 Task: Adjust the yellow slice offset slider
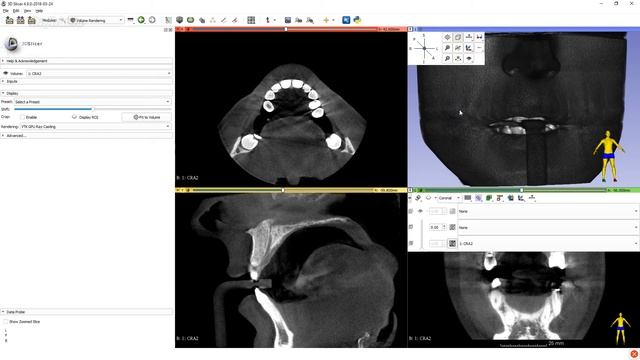(x=283, y=190)
